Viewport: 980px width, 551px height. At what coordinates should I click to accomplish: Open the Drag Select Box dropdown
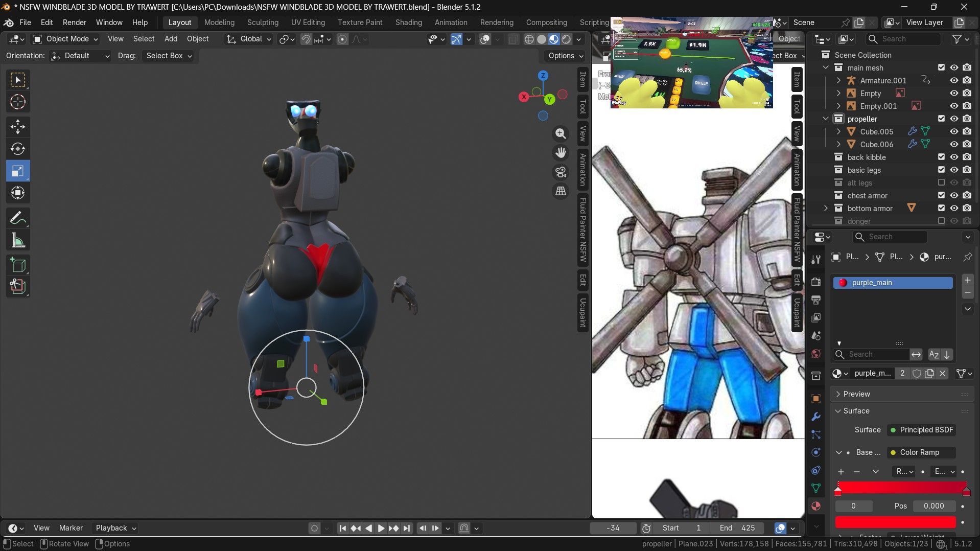point(169,56)
